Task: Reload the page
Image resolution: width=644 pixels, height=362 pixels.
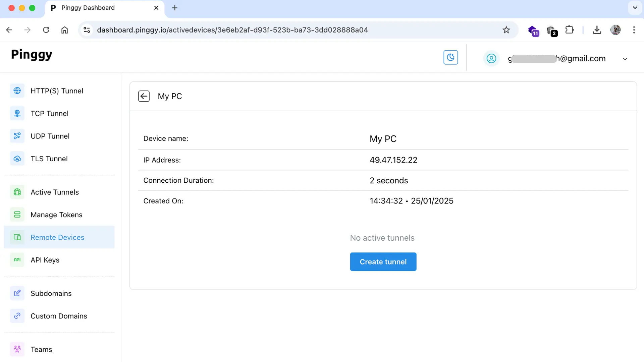Action: 46,30
